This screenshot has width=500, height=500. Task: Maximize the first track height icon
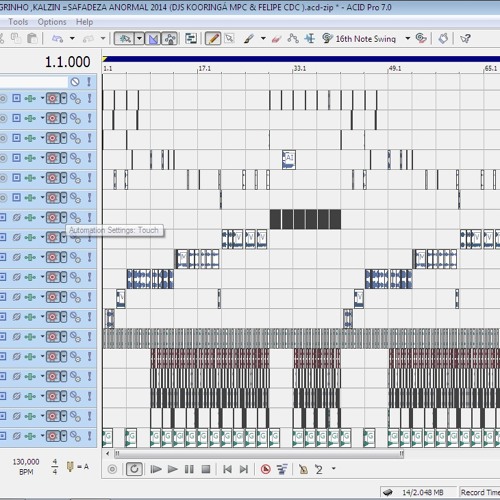pos(16,98)
